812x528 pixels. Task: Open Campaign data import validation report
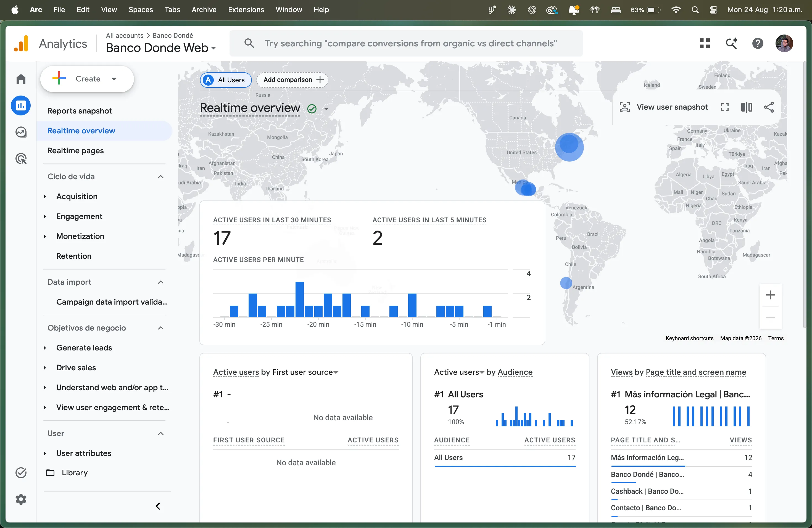tap(112, 302)
